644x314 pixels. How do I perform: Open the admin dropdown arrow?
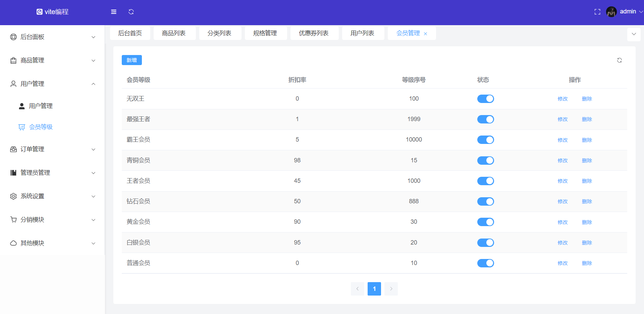click(x=641, y=12)
